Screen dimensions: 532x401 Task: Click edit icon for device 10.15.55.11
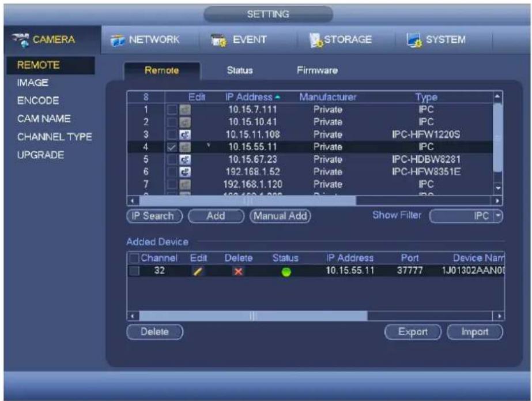(185, 147)
